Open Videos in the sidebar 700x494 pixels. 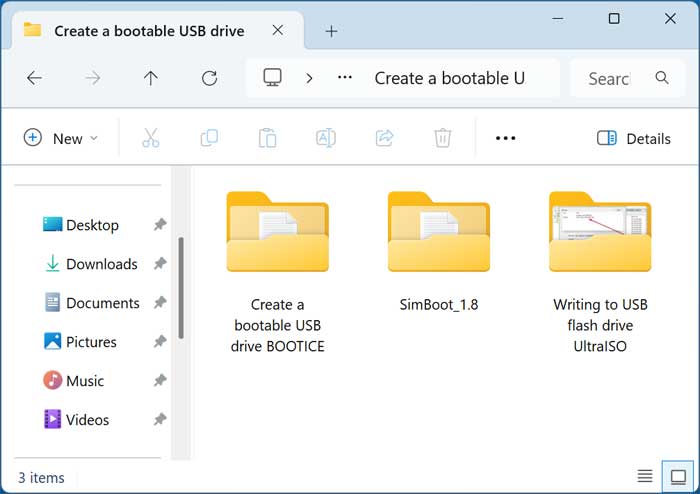click(x=76, y=419)
